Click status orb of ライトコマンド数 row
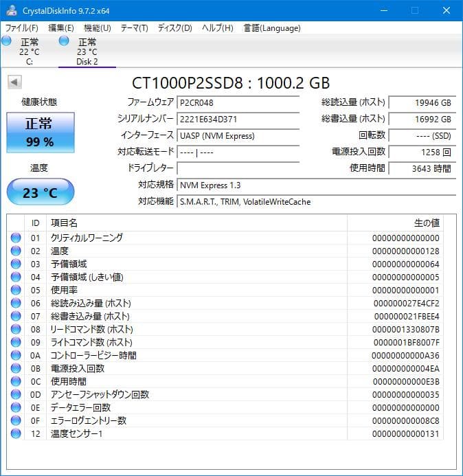The height and width of the screenshot is (476, 463). tap(16, 342)
